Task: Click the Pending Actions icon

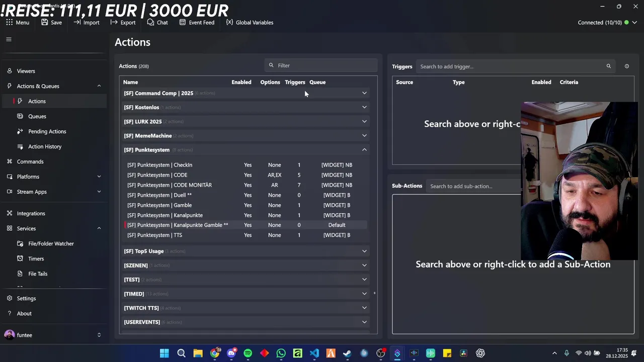Action: click(20, 131)
